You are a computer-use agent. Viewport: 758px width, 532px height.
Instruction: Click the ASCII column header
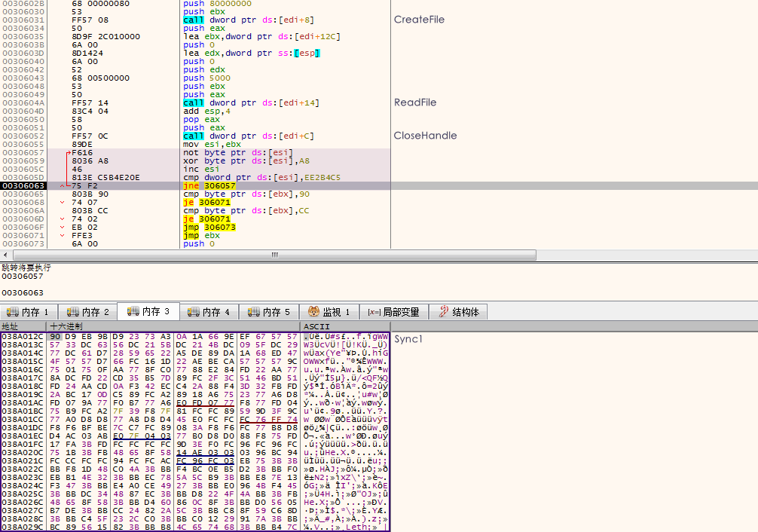(345, 326)
